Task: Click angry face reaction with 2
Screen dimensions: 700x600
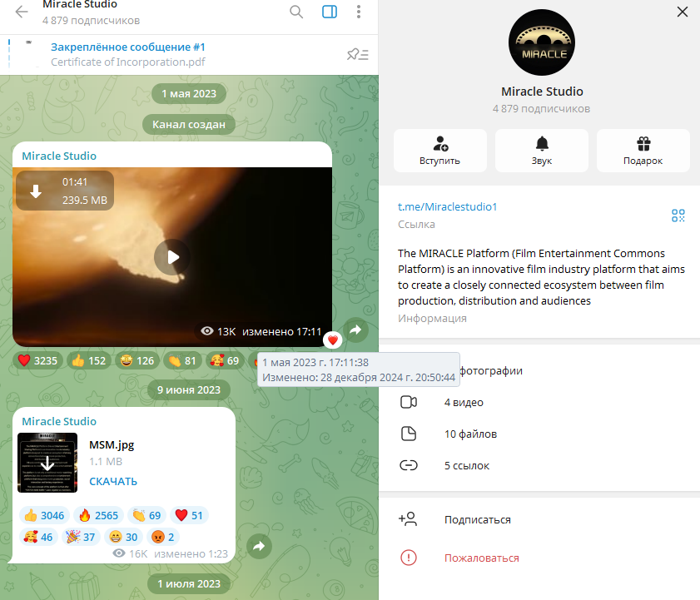Action: point(163,537)
